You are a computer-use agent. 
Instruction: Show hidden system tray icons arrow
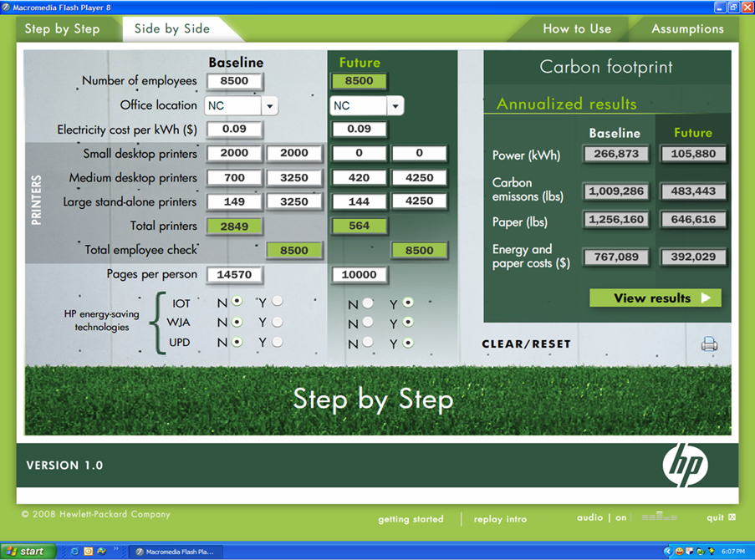(x=668, y=552)
